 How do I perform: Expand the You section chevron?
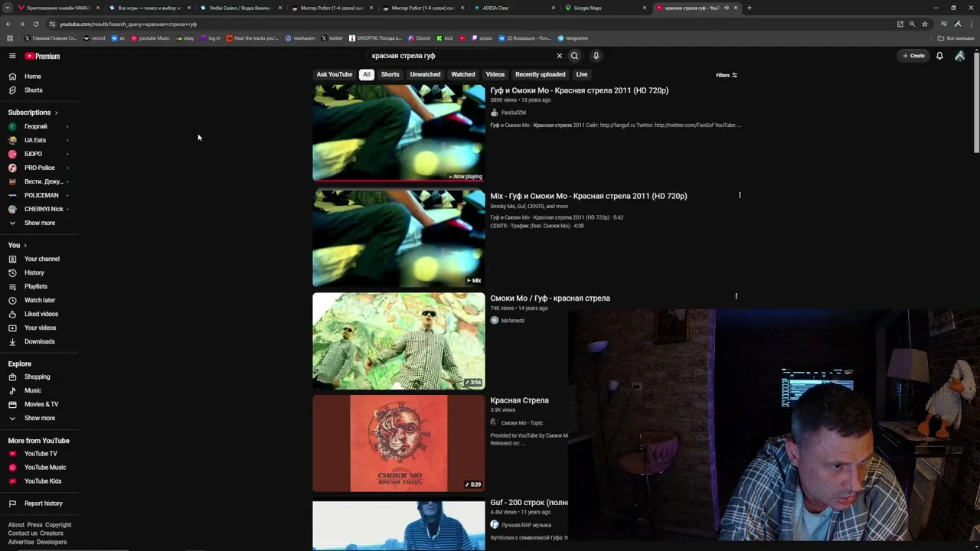25,245
